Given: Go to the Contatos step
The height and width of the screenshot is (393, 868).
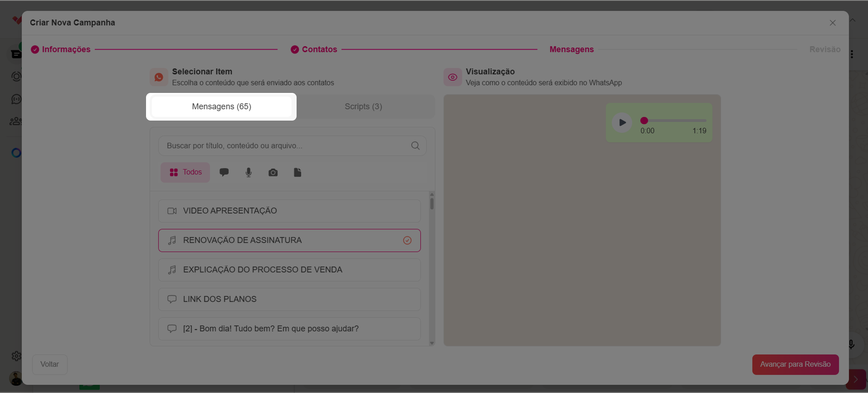Looking at the screenshot, I should click(314, 49).
